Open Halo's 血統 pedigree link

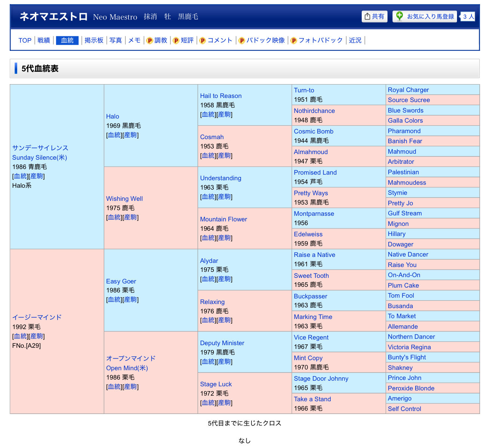tap(114, 135)
